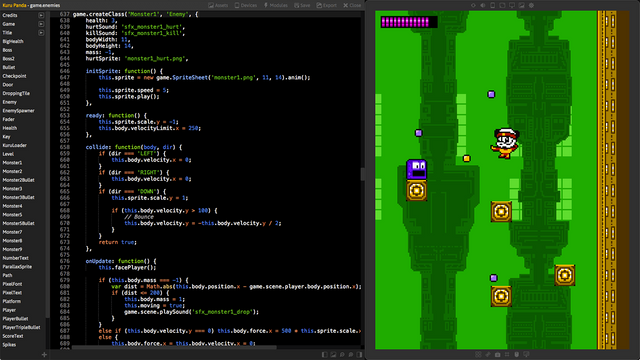
Task: Open Health class in sidebar
Action: point(10,128)
